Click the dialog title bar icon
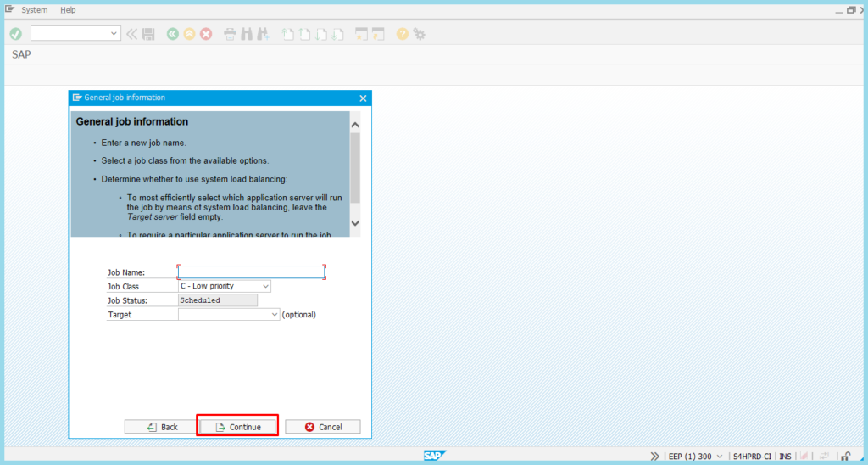This screenshot has height=465, width=868. 77,98
